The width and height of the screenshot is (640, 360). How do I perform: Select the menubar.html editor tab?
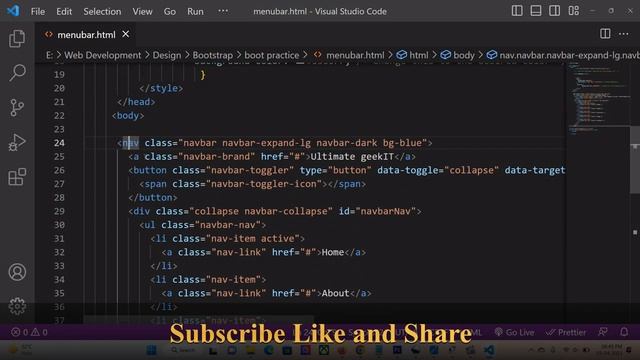(x=86, y=35)
